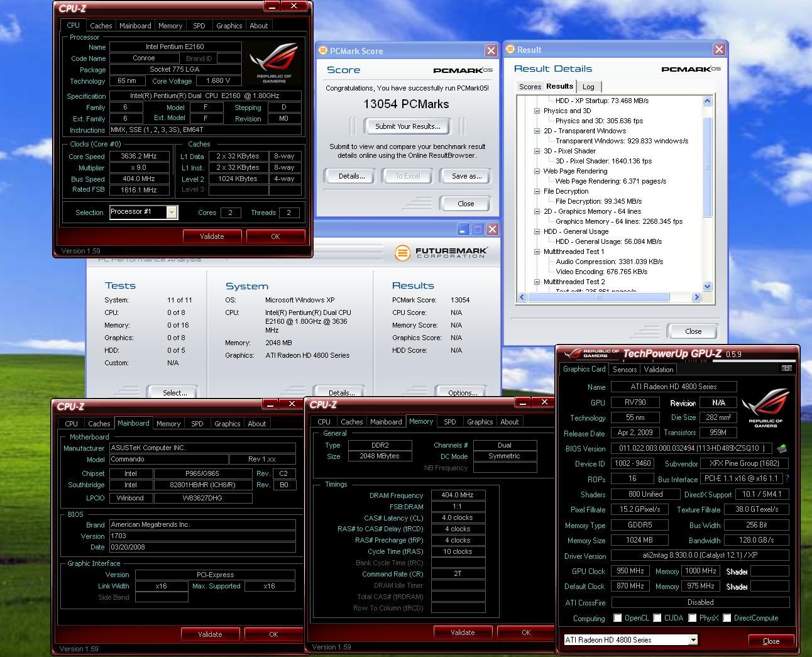Open Graphics tab in CPU-Z Memory window
The height and width of the screenshot is (657, 812).
click(480, 422)
